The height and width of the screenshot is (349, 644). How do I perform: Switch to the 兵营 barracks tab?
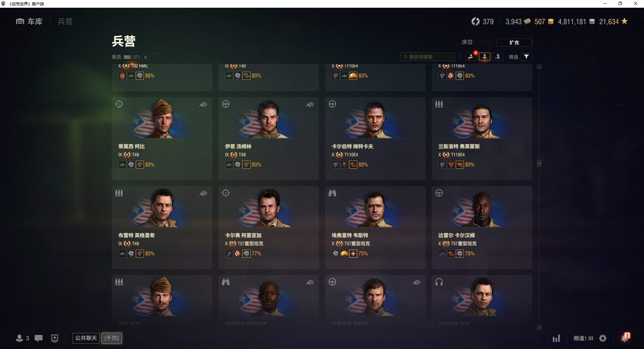point(65,21)
